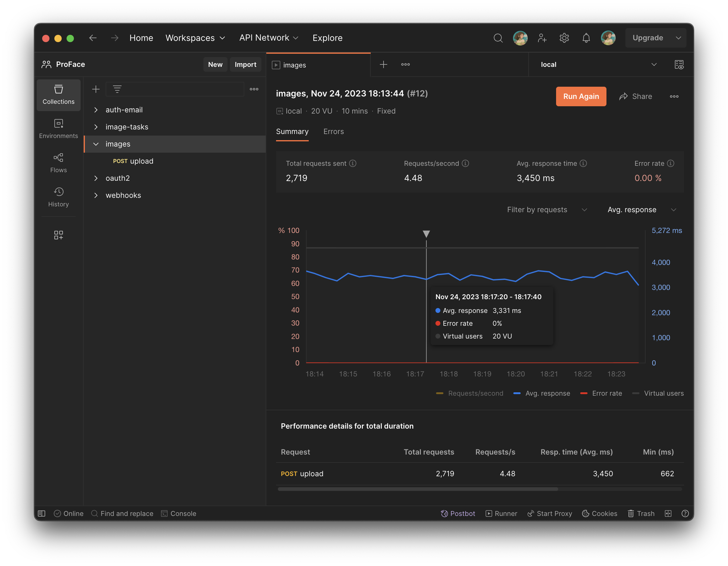728x566 pixels.
Task: Click the notifications bell icon
Action: [x=586, y=38]
